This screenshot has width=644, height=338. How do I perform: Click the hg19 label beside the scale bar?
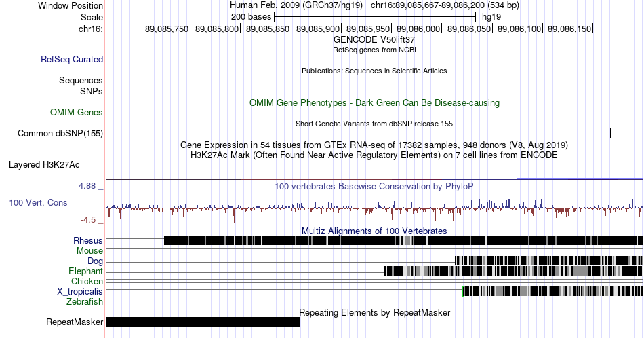click(491, 17)
